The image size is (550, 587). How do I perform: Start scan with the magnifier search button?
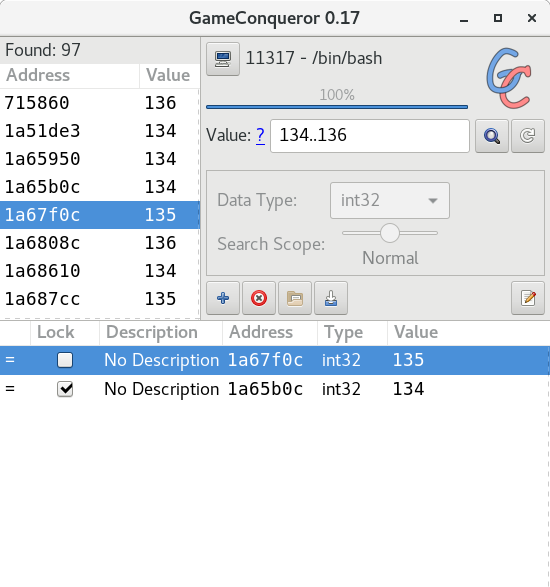pyautogui.click(x=492, y=136)
